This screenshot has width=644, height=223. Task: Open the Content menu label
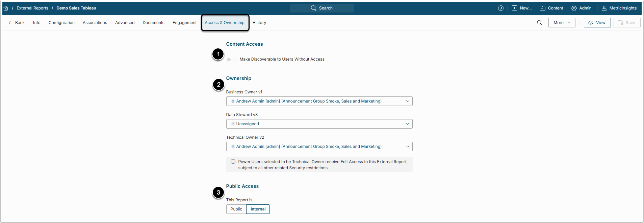[x=556, y=8]
